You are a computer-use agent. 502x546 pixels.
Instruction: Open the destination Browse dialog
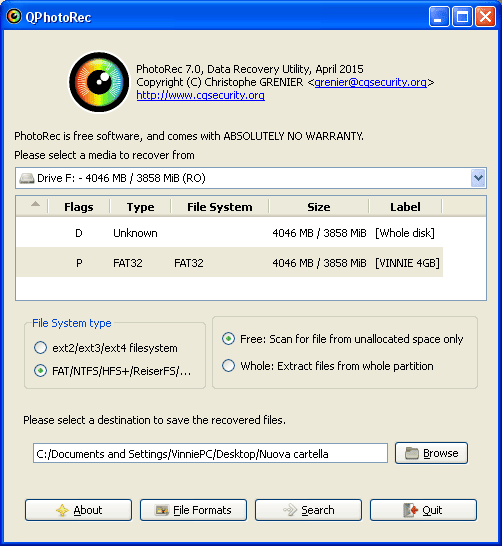point(431,453)
